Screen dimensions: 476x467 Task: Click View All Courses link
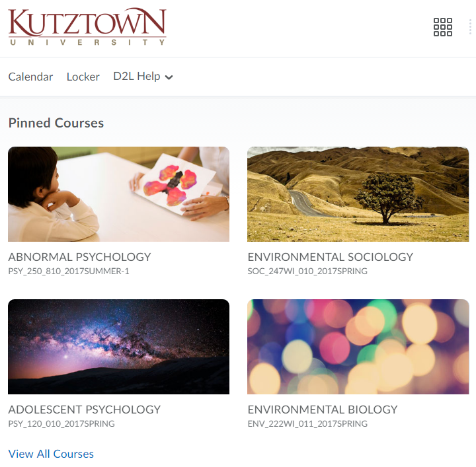click(x=51, y=454)
